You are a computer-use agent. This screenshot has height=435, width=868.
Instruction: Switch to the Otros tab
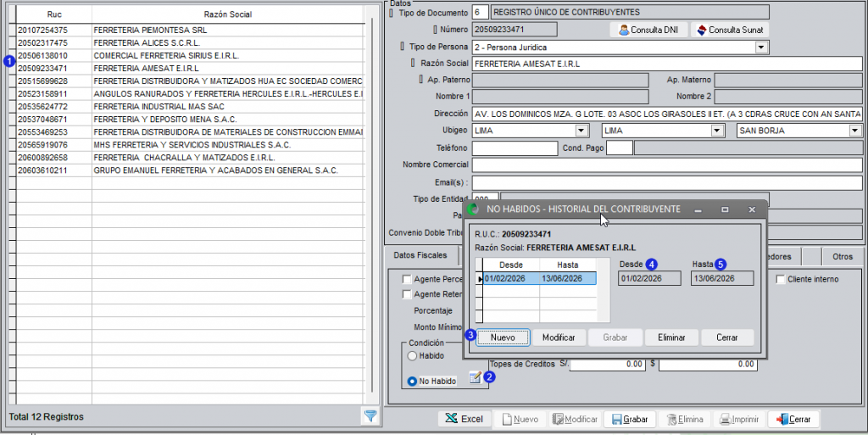point(842,257)
